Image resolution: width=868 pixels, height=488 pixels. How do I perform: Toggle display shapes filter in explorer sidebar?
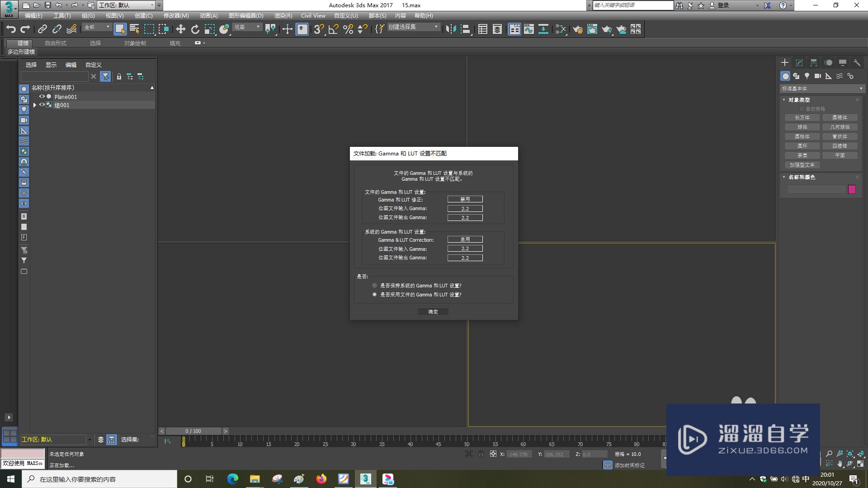(24, 99)
